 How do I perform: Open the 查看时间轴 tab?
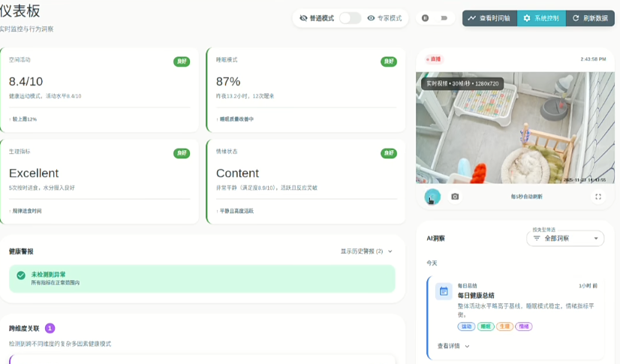coord(489,18)
